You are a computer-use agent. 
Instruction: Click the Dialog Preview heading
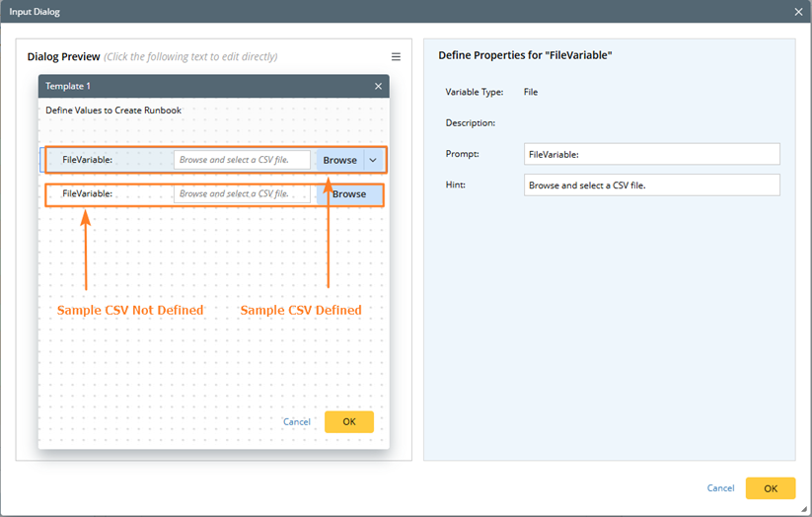(x=64, y=57)
